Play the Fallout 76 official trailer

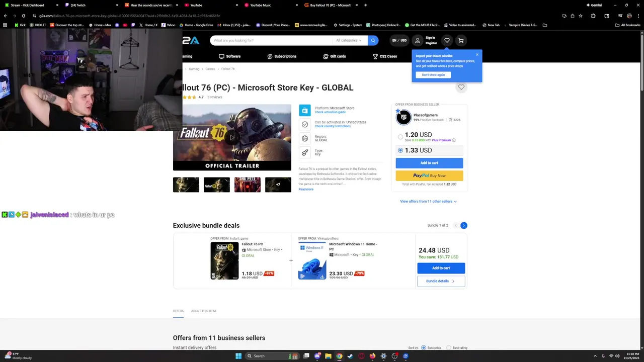coord(232,137)
